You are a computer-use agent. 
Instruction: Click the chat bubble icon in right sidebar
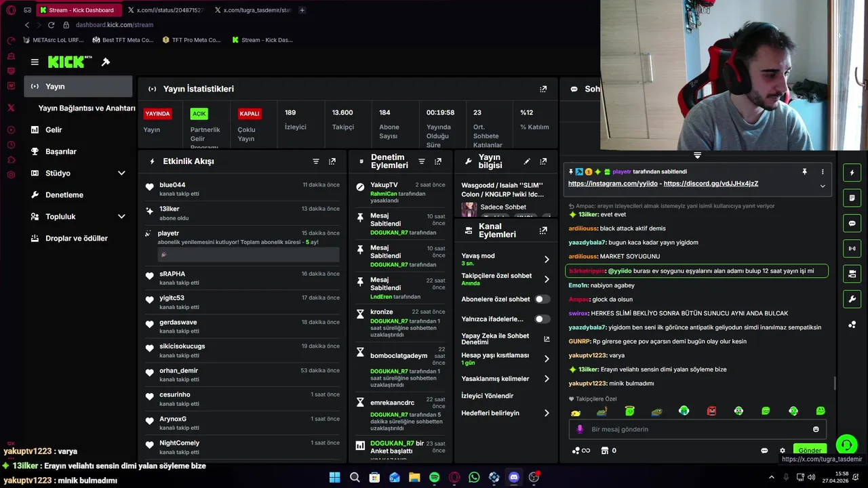pos(852,223)
